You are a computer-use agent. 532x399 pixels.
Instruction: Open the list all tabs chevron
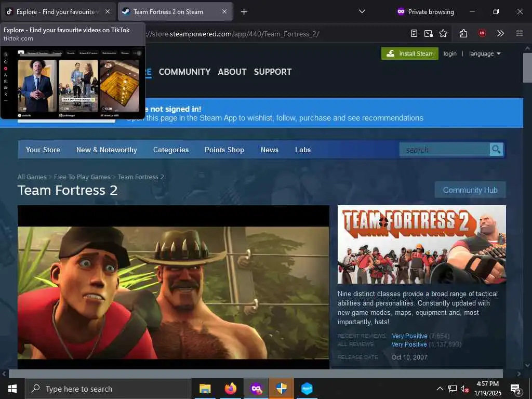tap(362, 11)
